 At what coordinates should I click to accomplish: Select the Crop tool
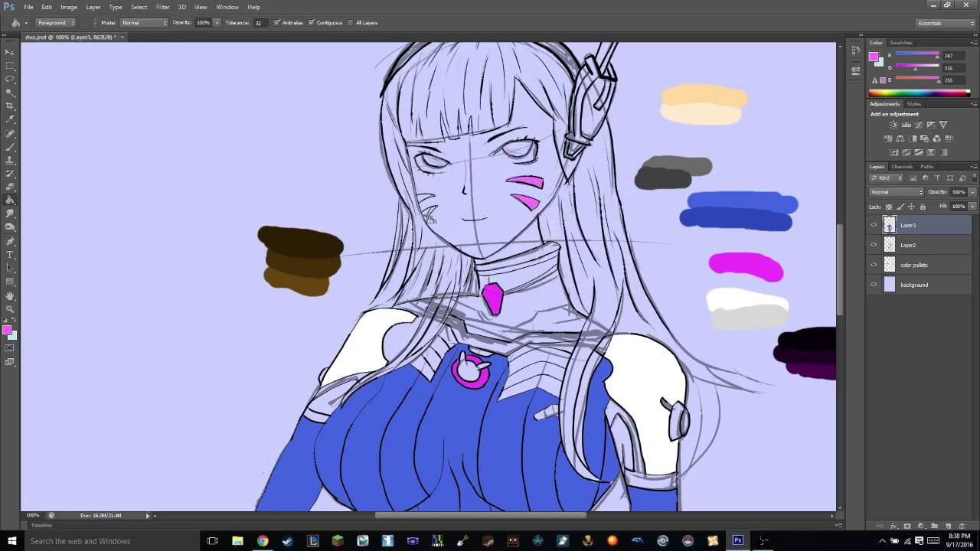click(x=10, y=106)
